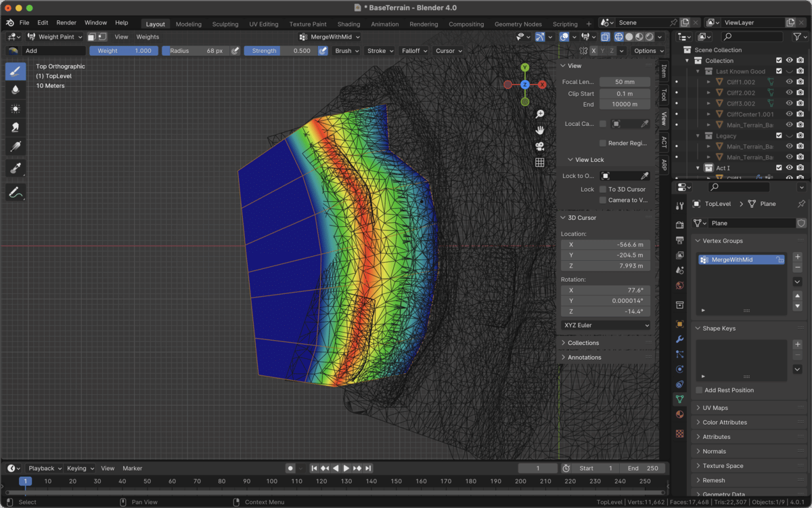Open the XYZ Euler rotation mode dropdown

point(606,325)
